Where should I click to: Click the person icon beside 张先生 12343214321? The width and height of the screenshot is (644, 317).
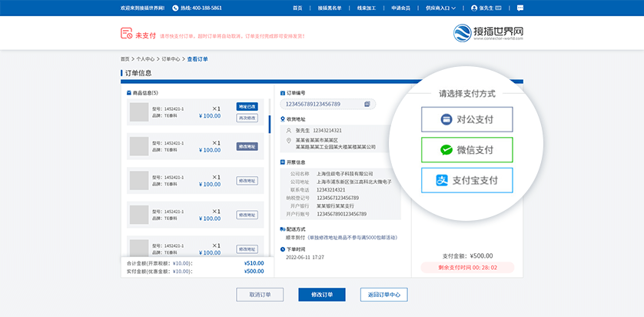(x=289, y=130)
